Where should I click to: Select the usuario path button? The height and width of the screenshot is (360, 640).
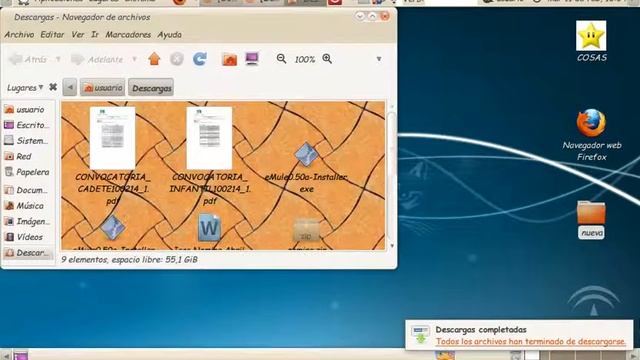tap(102, 88)
